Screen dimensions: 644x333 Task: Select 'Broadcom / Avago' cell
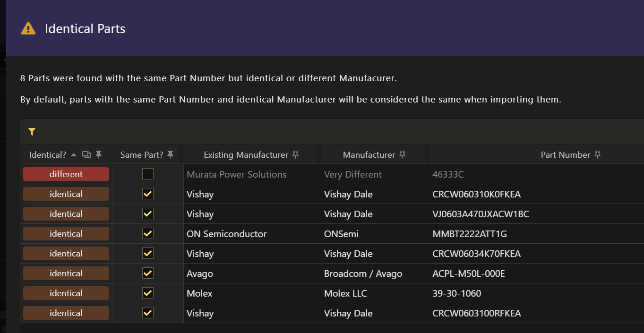[363, 273]
